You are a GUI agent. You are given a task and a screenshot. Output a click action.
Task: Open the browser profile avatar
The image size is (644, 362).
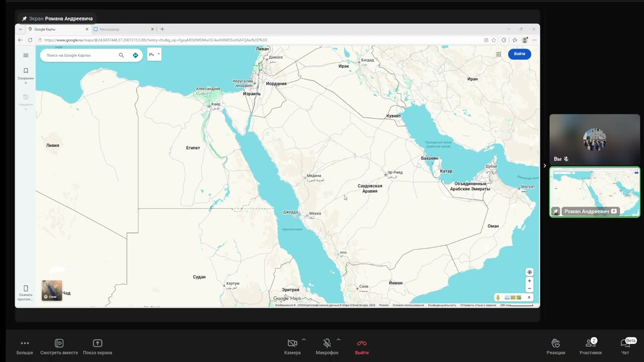pyautogui.click(x=525, y=40)
